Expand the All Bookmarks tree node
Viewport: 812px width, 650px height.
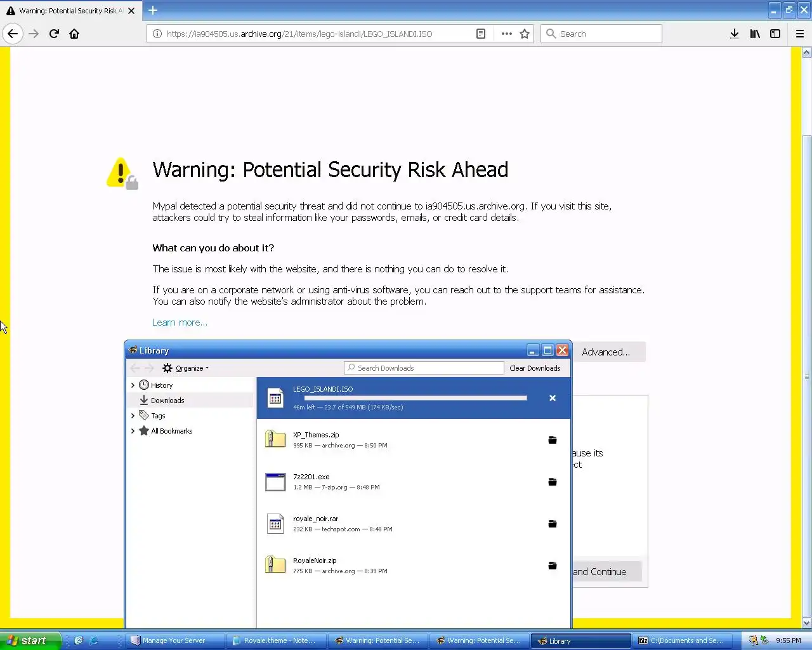[x=133, y=431]
